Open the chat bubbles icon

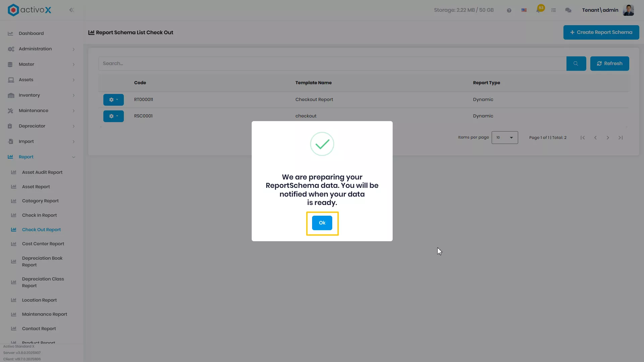[568, 10]
